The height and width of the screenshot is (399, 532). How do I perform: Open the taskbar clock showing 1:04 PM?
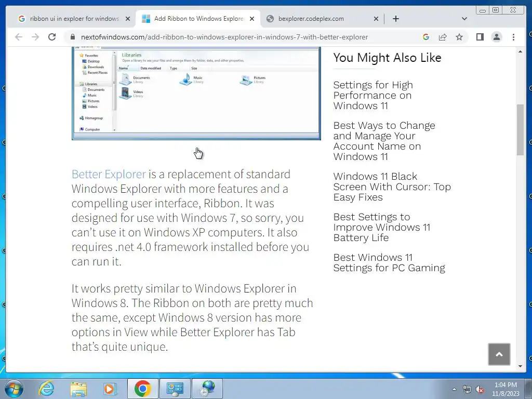[x=506, y=389]
